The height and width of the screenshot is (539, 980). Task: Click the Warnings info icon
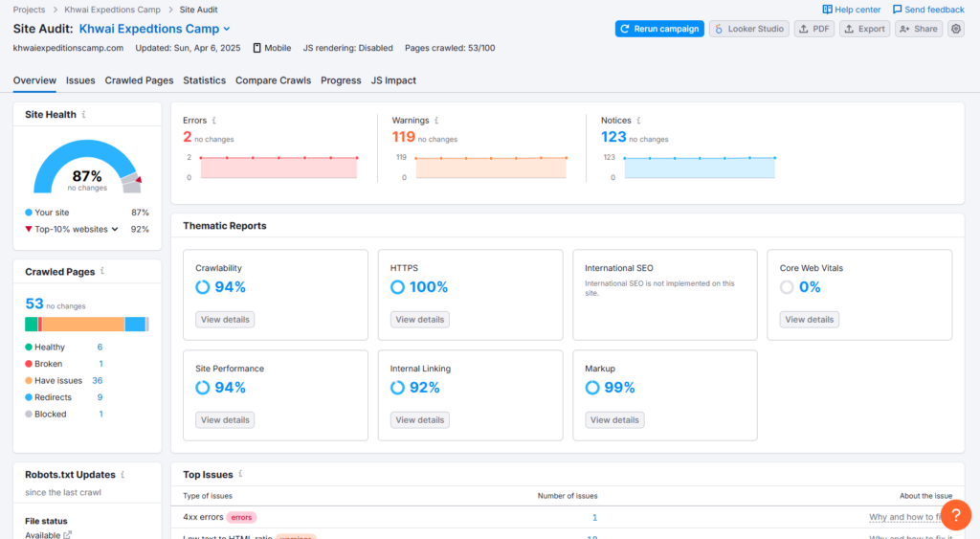point(436,121)
